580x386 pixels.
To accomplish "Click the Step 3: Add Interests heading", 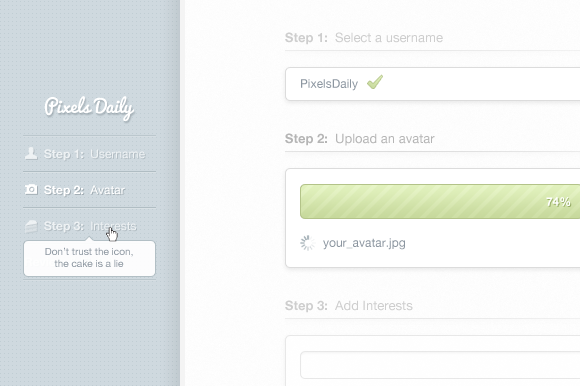I will [x=349, y=306].
